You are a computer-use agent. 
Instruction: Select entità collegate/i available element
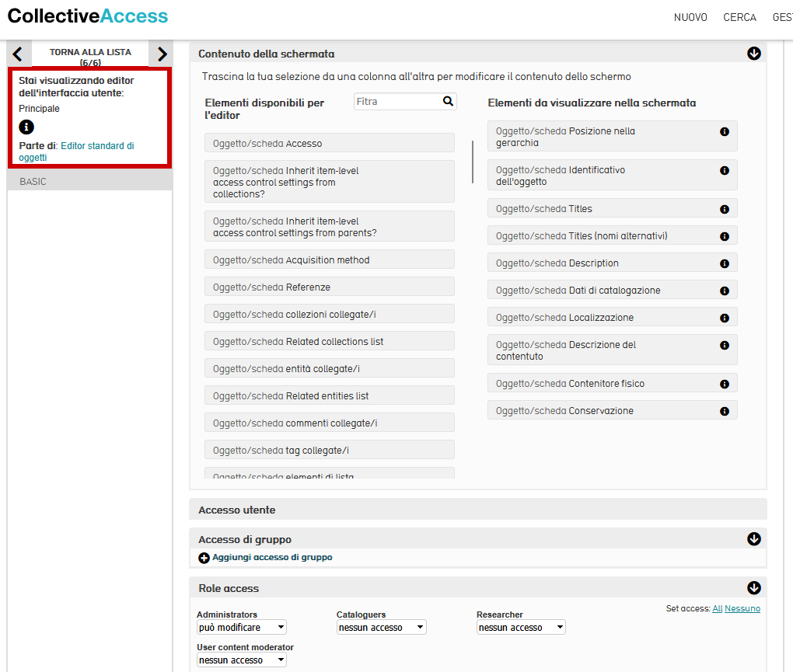click(329, 369)
